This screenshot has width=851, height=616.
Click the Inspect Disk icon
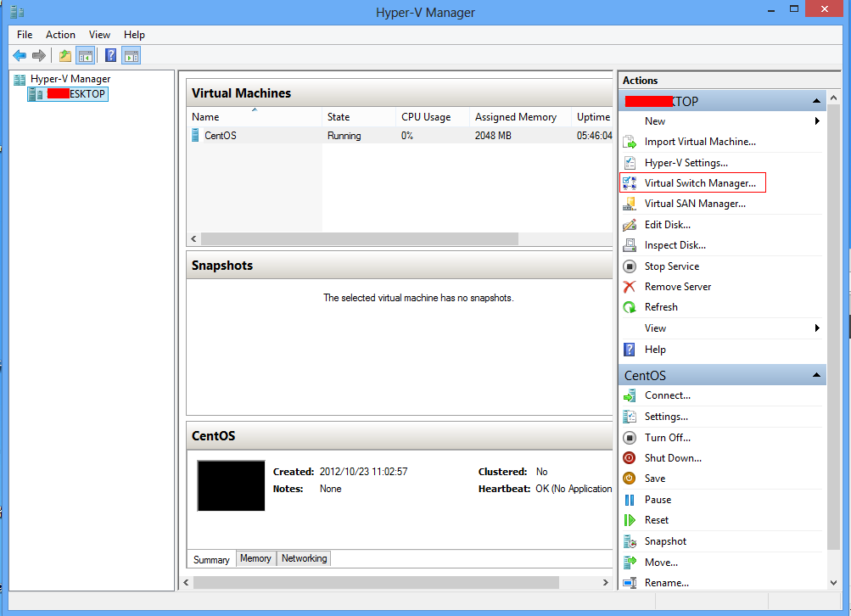[x=630, y=245]
